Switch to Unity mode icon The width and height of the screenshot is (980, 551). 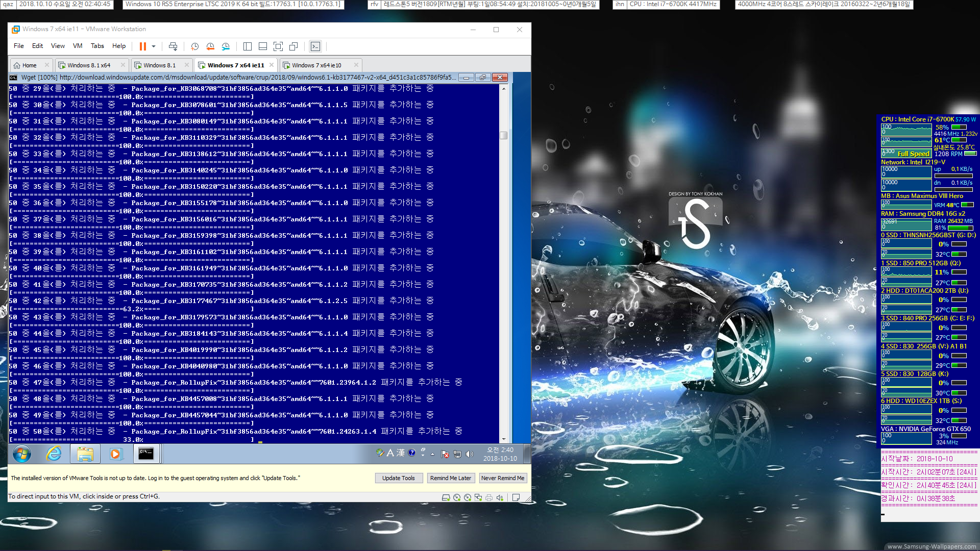293,46
